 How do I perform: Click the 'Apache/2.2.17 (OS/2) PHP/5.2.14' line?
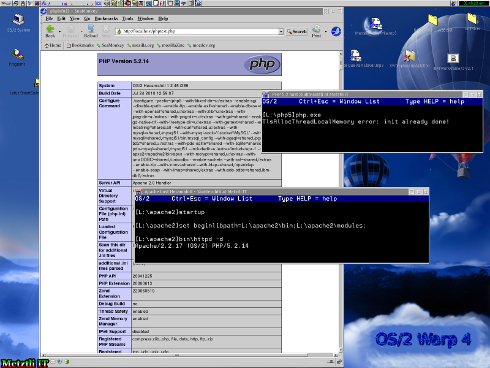click(192, 246)
